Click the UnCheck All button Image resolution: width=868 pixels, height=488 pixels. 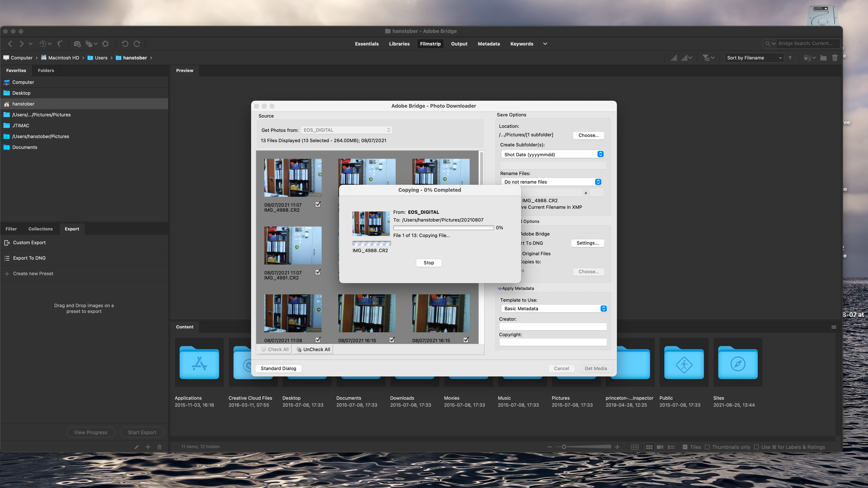(x=313, y=350)
